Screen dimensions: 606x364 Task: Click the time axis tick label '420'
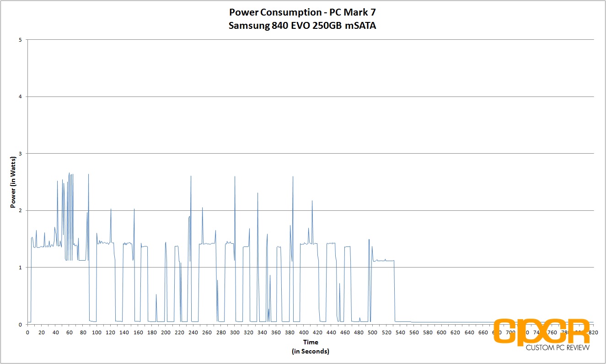317,332
